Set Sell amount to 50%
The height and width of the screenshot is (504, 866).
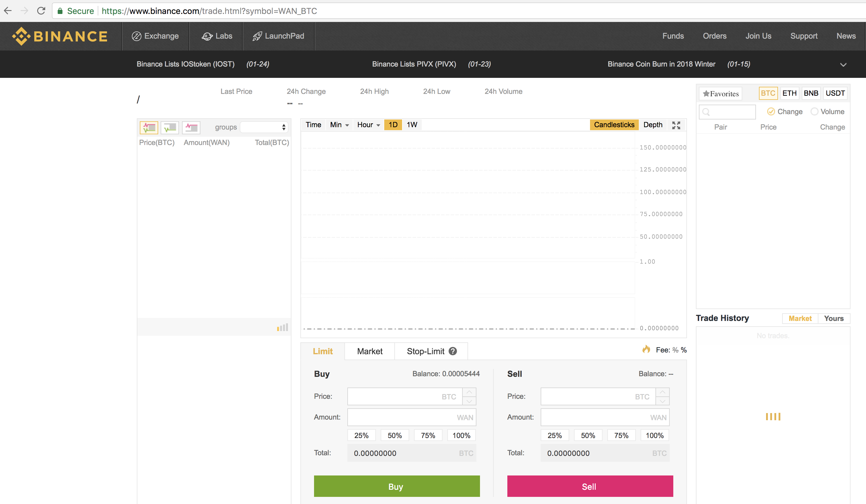coord(588,435)
